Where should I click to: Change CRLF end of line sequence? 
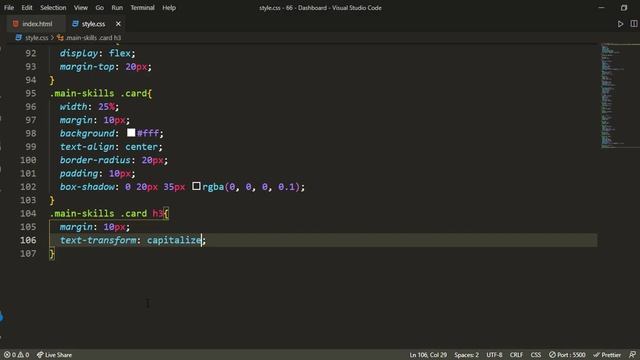click(516, 355)
